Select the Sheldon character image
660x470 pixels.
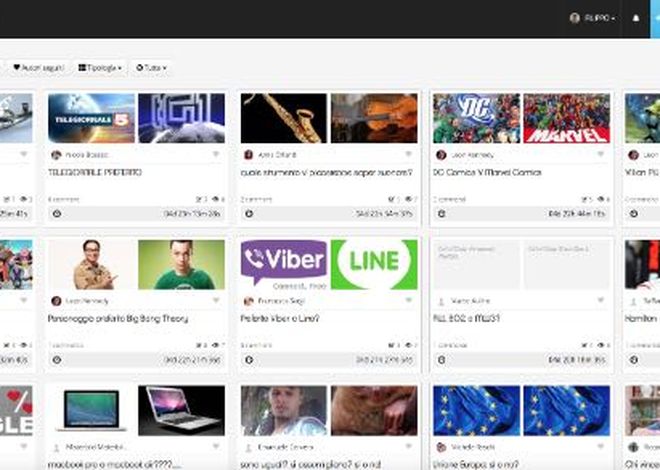point(181,264)
